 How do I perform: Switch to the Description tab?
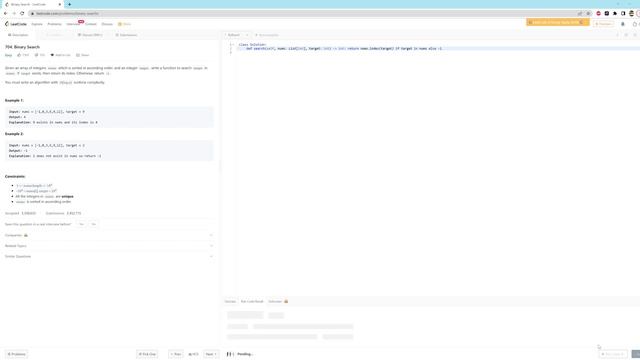18,35
